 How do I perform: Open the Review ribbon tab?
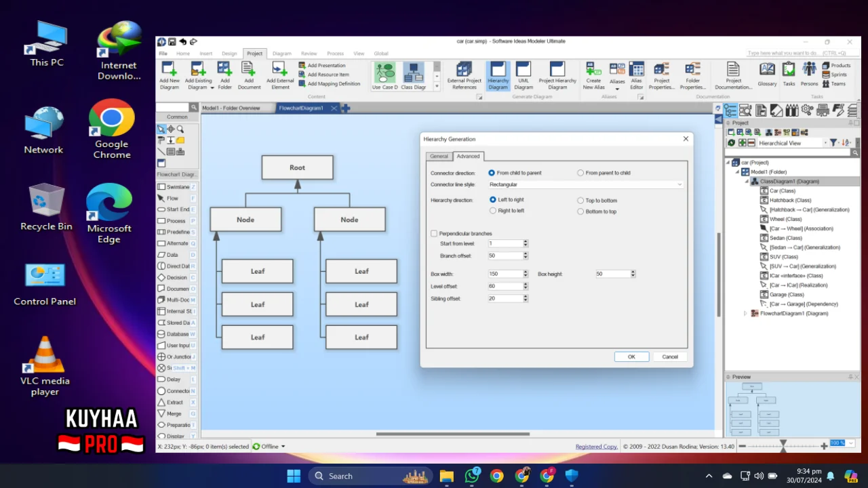tap(309, 54)
